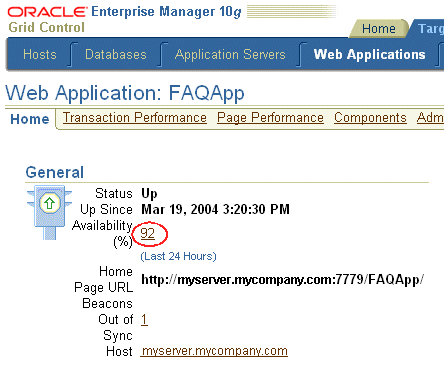Screen dimensions: 444x376
Task: Switch to the Application Servers subtab
Action: [x=230, y=55]
